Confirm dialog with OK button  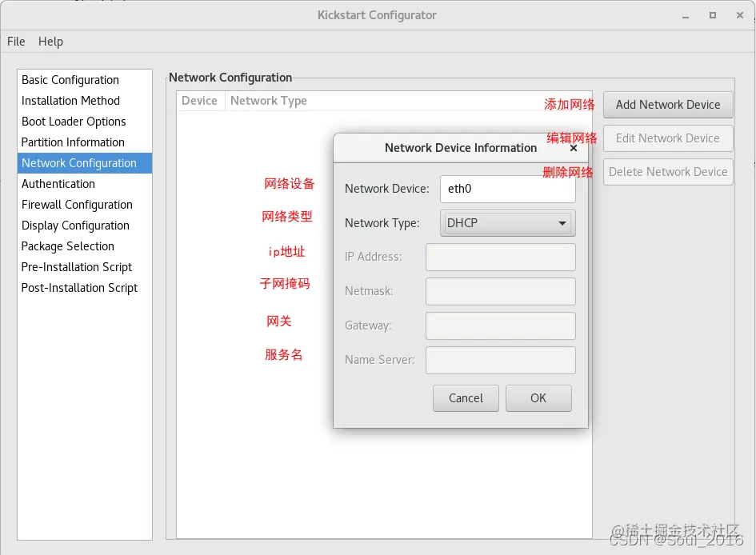coord(538,398)
